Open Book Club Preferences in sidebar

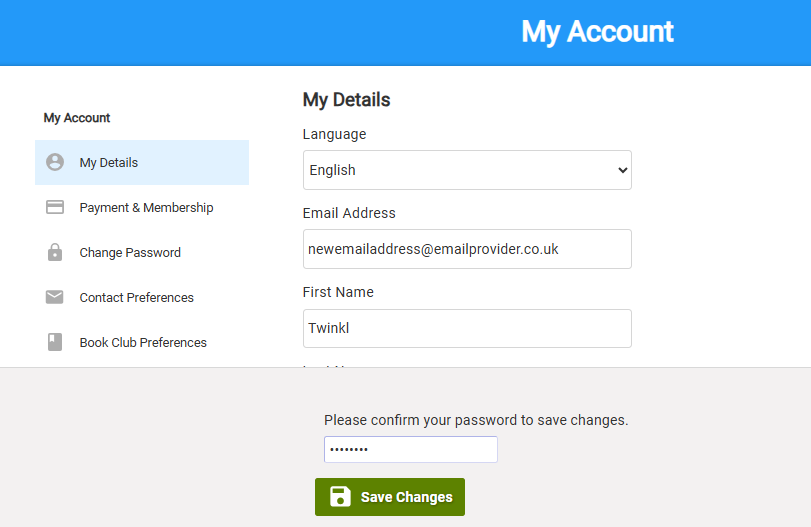tap(142, 342)
